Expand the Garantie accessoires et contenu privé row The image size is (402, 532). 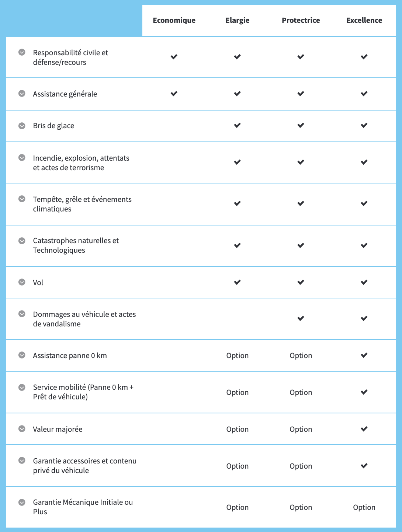[22, 461]
